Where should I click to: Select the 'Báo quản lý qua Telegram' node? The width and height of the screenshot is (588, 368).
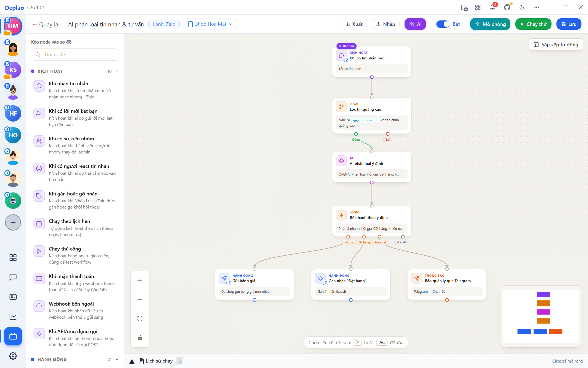pos(447,285)
